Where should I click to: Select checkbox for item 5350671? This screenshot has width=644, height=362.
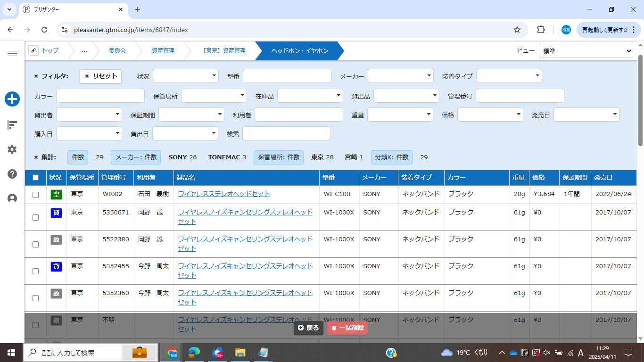pyautogui.click(x=35, y=217)
